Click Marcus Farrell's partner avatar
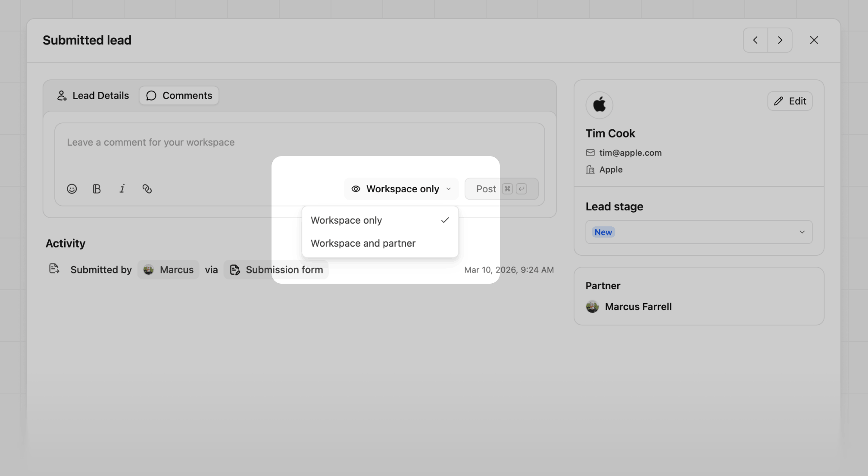The image size is (868, 476). click(592, 307)
